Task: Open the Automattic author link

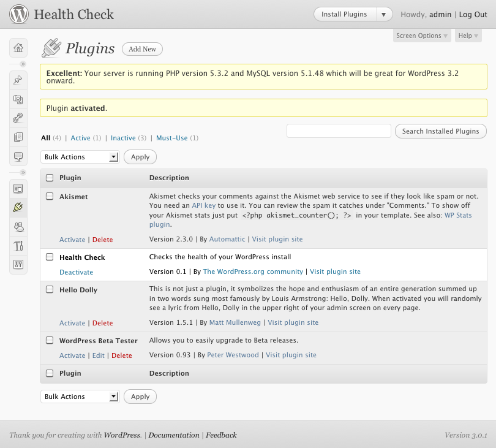Action: tap(227, 239)
